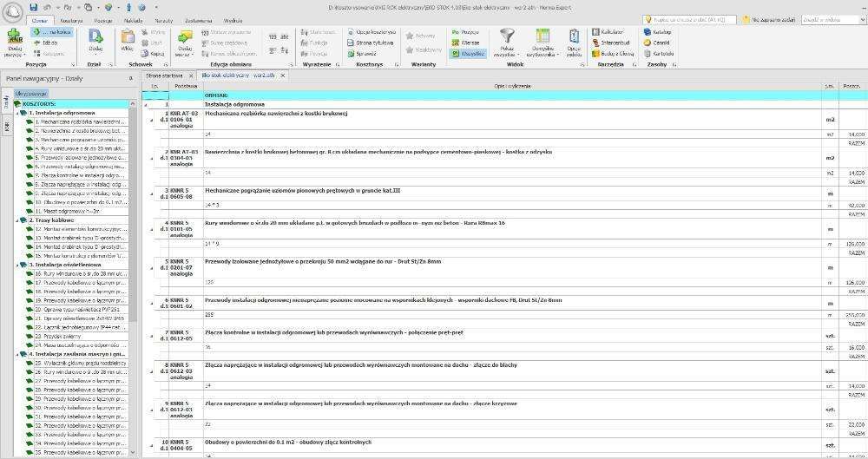
Task: Switch to the Nakłady ribbon tab
Action: click(133, 21)
